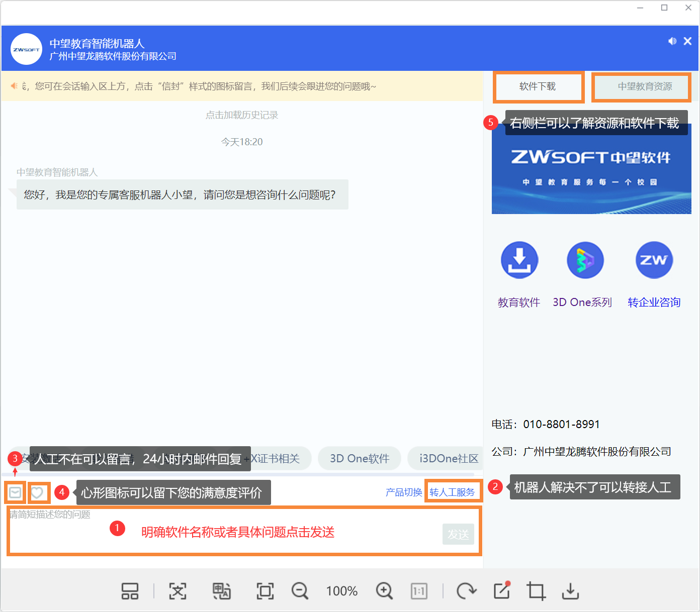Image resolution: width=700 pixels, height=612 pixels.
Task: Switch to the 中望教育资源 tab
Action: pos(645,87)
